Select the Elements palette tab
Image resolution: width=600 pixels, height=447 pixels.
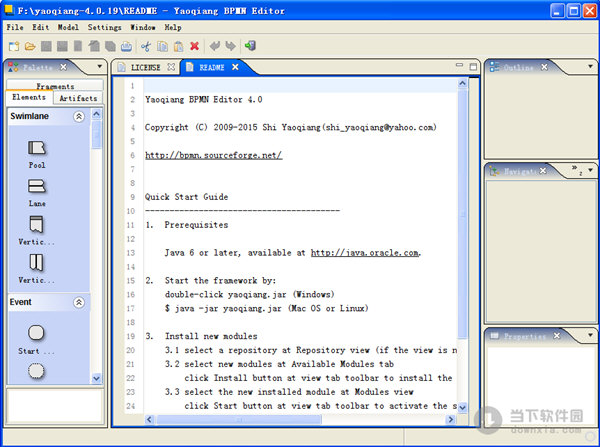[x=29, y=97]
